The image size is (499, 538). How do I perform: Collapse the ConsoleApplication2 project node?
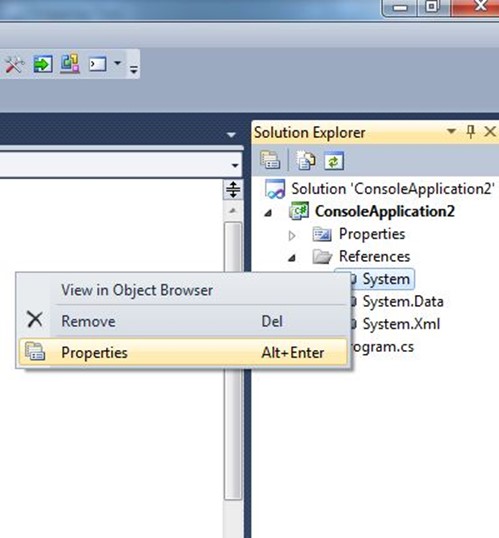[x=268, y=213]
